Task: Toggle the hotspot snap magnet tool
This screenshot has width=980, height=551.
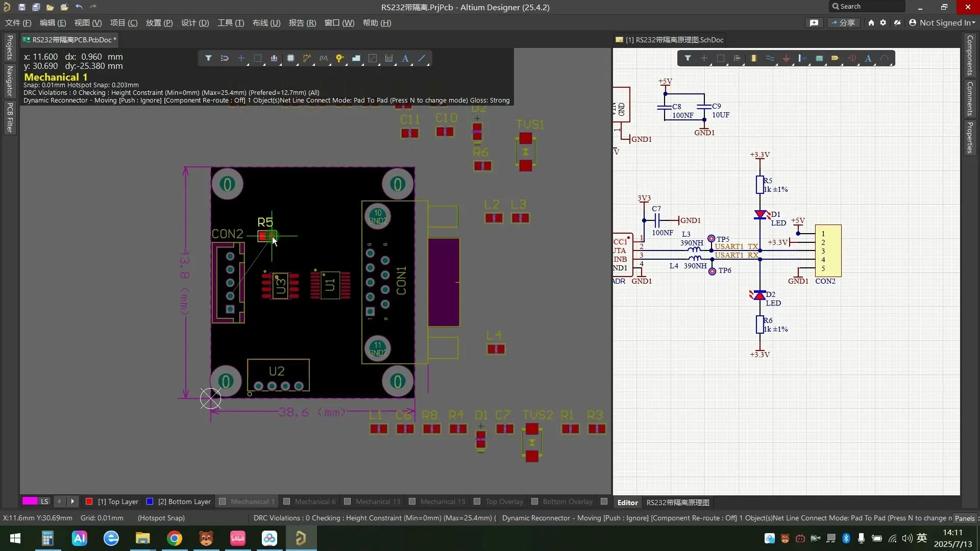Action: click(x=225, y=58)
